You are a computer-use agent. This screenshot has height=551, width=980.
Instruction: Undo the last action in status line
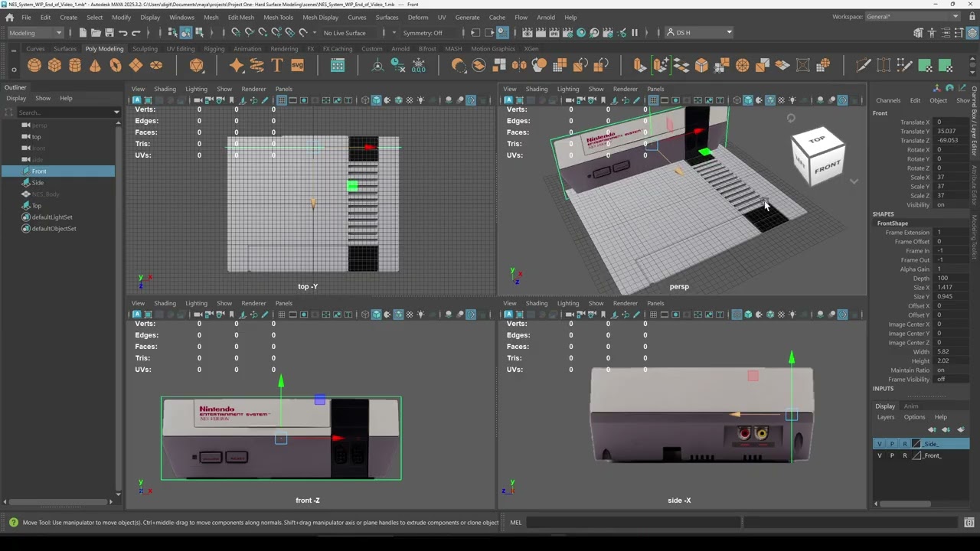(123, 33)
